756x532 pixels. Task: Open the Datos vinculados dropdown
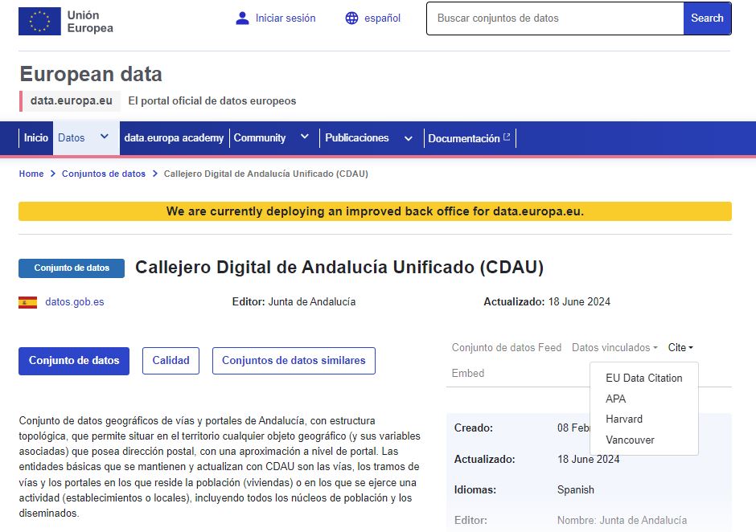[614, 348]
